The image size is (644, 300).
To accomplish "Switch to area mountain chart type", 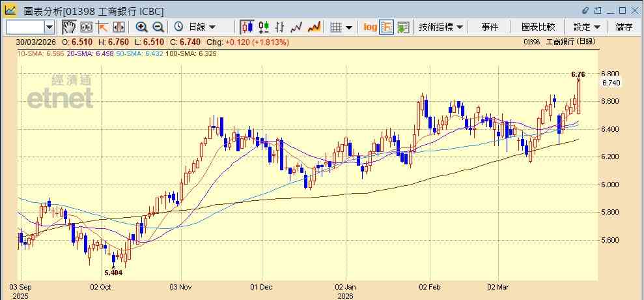I will 315,27.
